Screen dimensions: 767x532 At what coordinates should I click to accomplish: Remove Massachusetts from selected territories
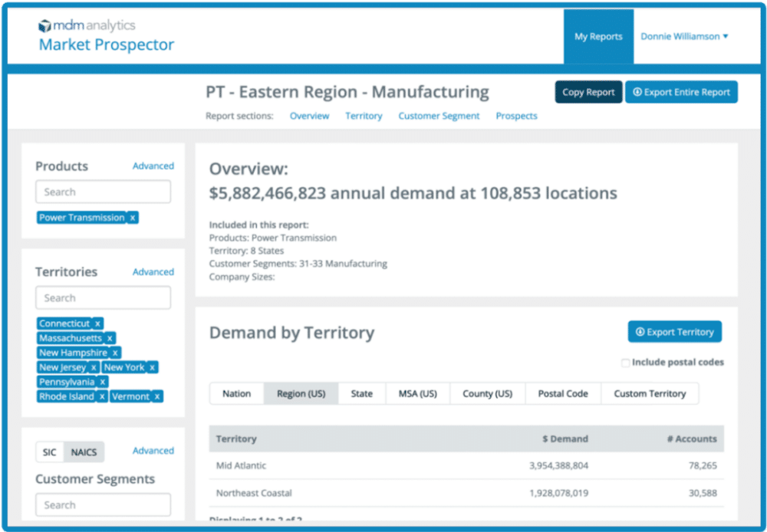[x=110, y=337]
